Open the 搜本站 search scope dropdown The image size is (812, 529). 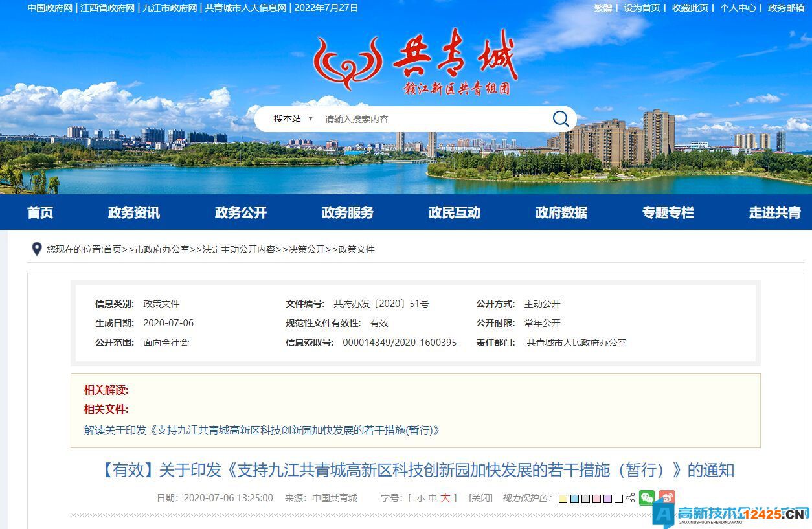click(x=293, y=118)
